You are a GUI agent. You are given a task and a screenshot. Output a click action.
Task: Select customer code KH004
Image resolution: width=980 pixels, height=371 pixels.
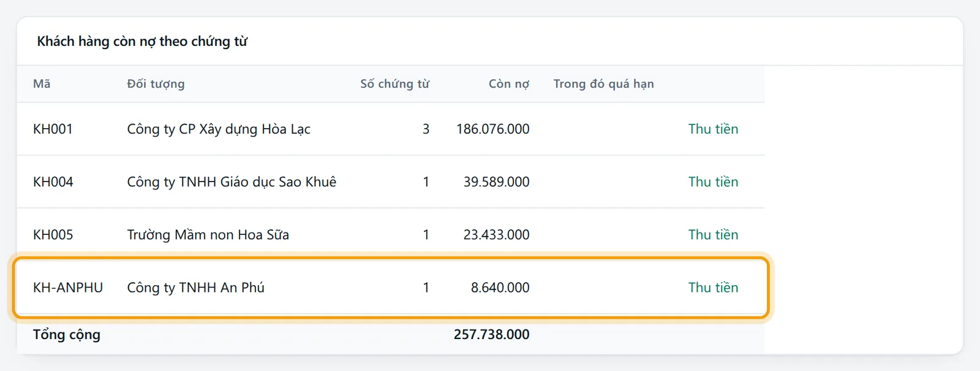tap(53, 182)
